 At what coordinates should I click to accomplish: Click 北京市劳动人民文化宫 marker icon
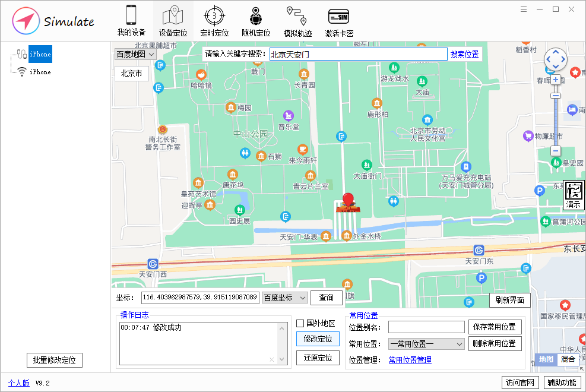coord(427,120)
